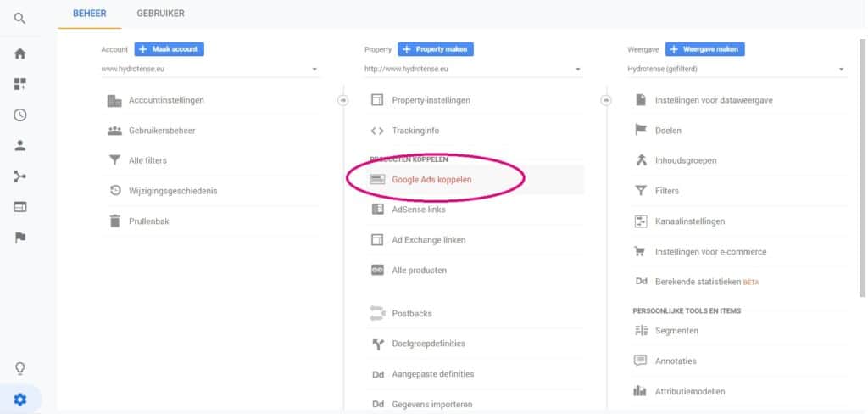This screenshot has height=414, width=868.
Task: Click the Admin gear icon
Action: click(19, 400)
